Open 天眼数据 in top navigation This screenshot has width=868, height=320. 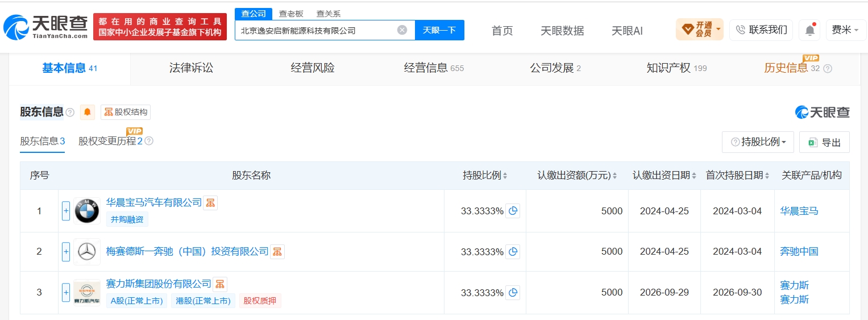[x=562, y=31]
